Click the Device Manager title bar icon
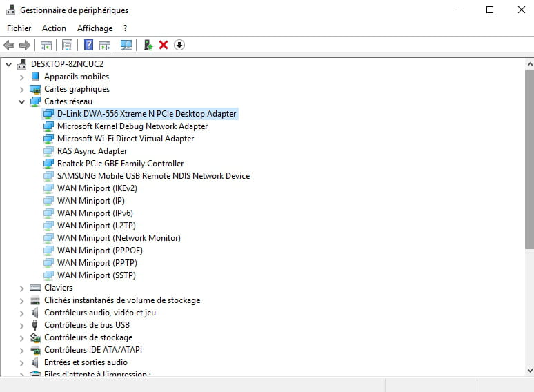This screenshot has height=392, width=534. click(10, 10)
